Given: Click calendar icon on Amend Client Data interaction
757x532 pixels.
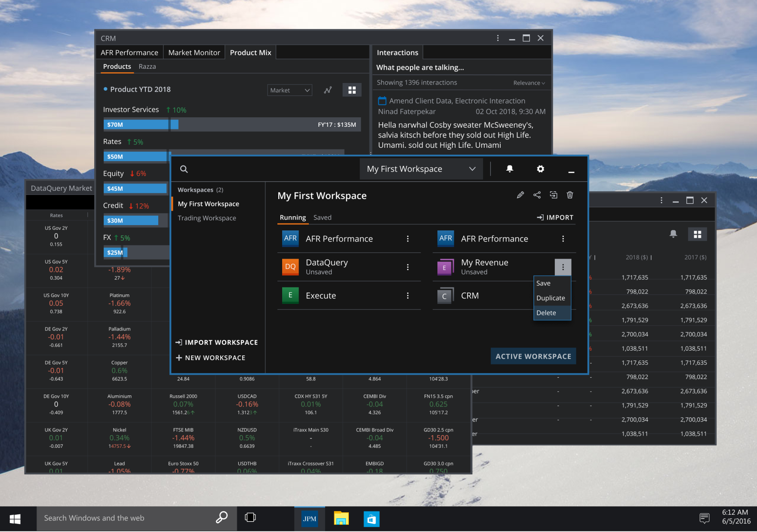Looking at the screenshot, I should point(382,101).
